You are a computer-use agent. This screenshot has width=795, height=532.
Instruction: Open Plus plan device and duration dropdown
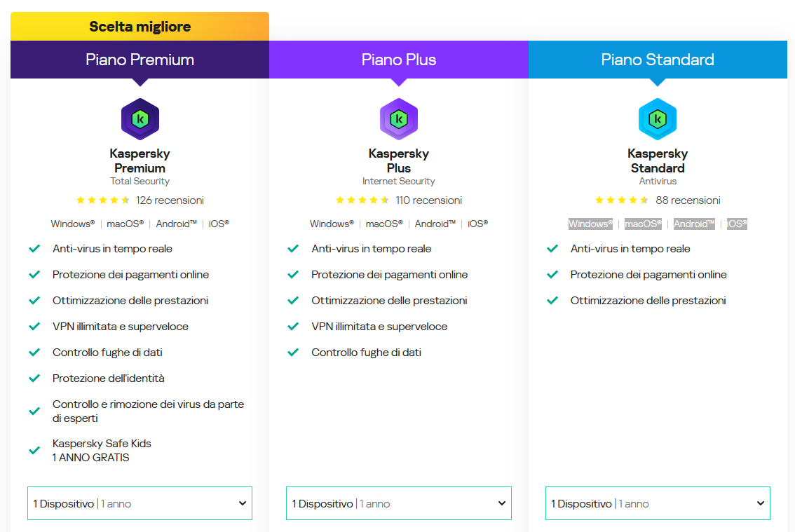[399, 503]
